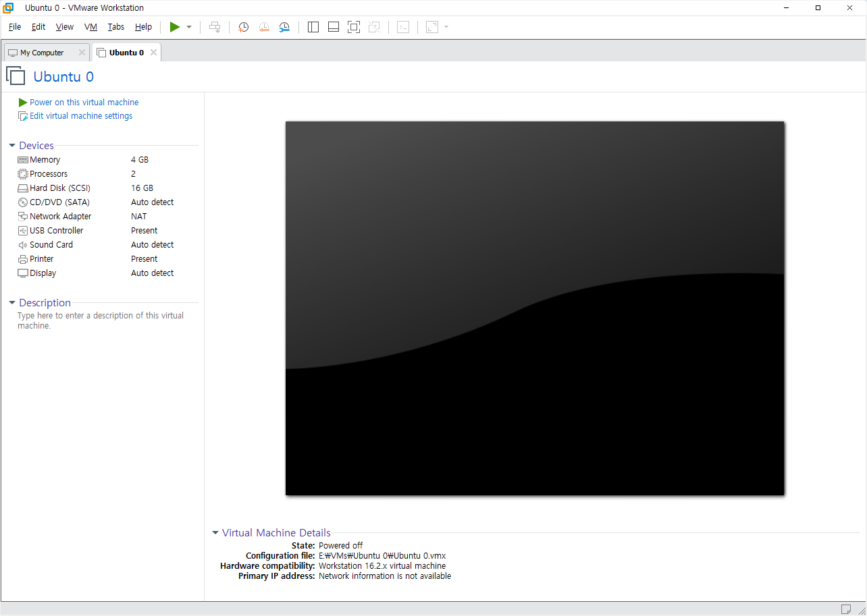Close the Ubuntu 0 tab

pos(153,53)
